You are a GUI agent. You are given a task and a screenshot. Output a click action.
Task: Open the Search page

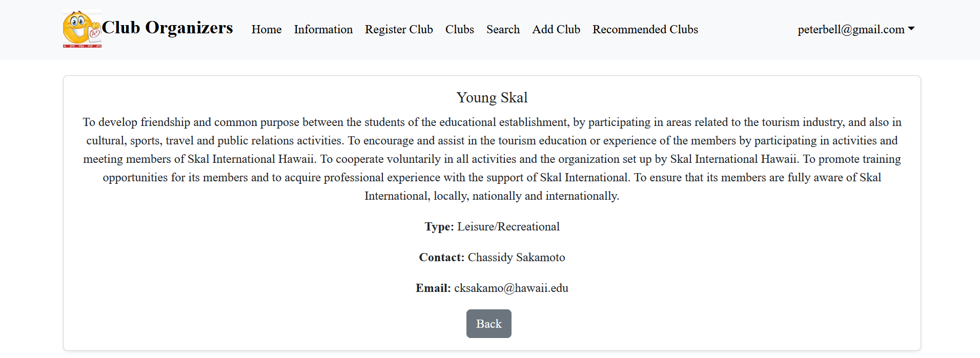coord(503,30)
